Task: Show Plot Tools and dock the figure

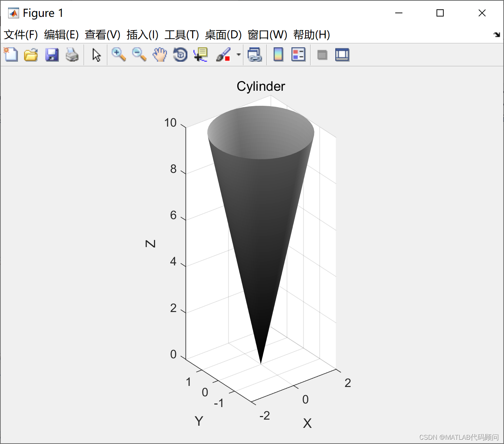Action: click(x=342, y=55)
